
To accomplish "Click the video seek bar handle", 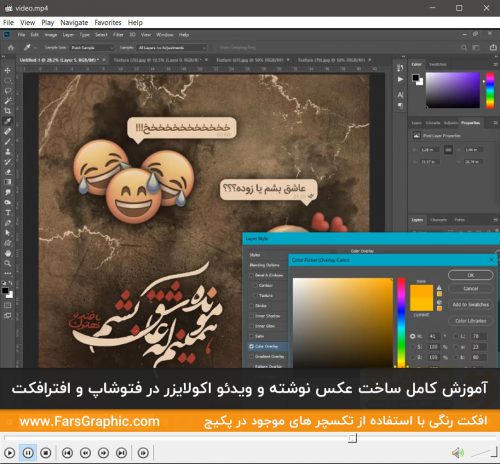I will tap(352, 438).
